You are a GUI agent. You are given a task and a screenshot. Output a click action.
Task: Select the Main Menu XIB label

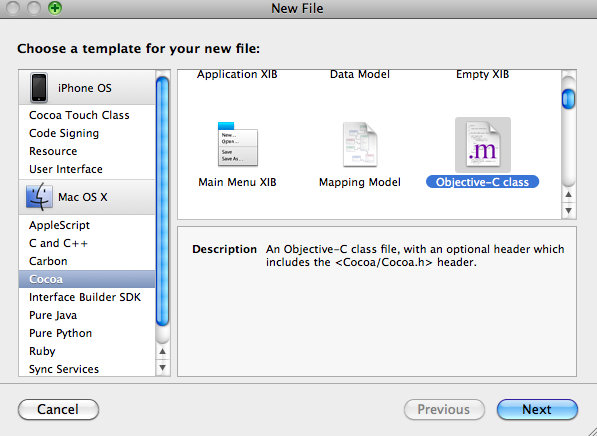point(237,182)
